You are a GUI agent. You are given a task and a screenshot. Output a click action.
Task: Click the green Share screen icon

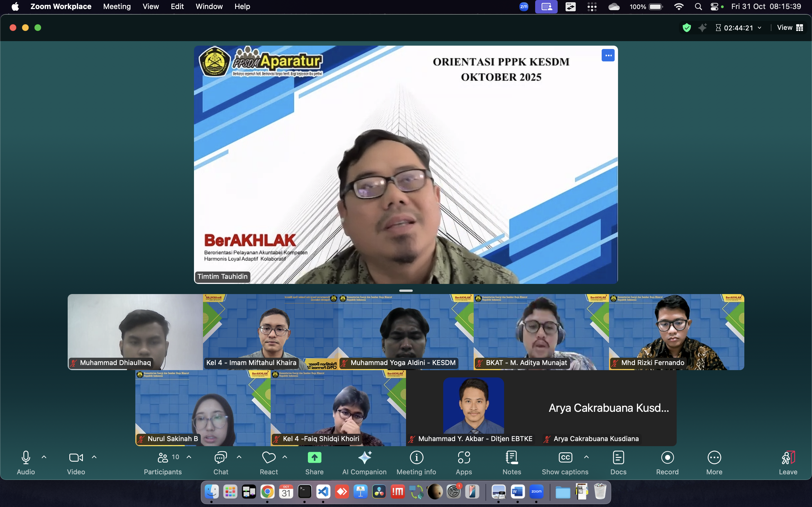(x=314, y=457)
